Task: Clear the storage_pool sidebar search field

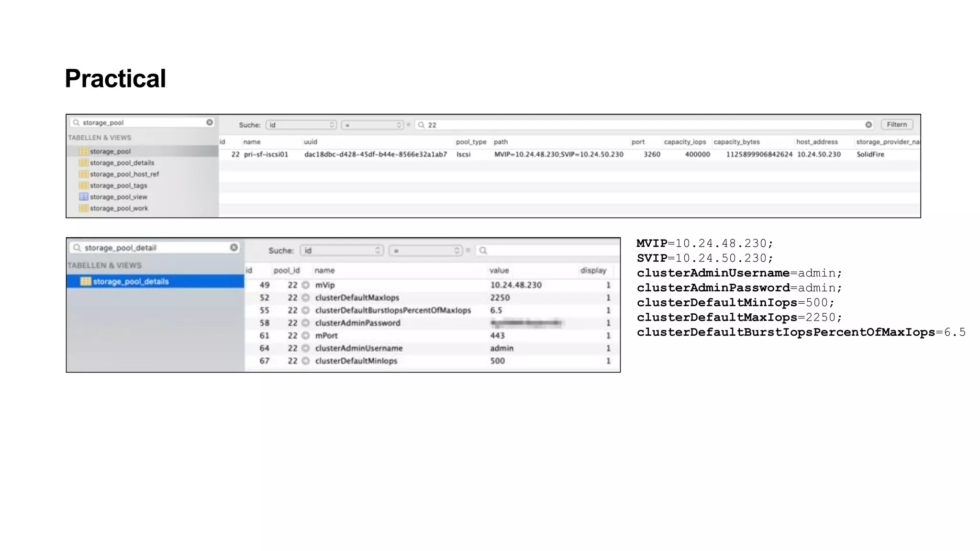Action: point(210,122)
